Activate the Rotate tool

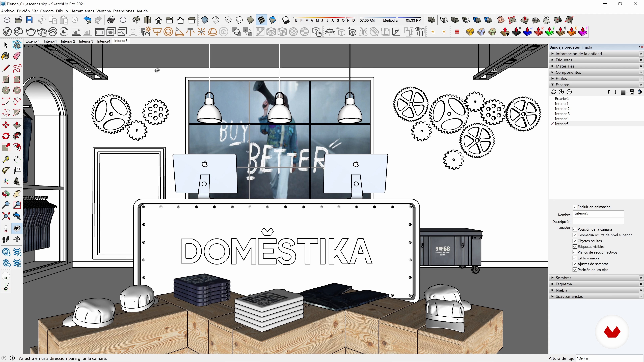pos(6,136)
